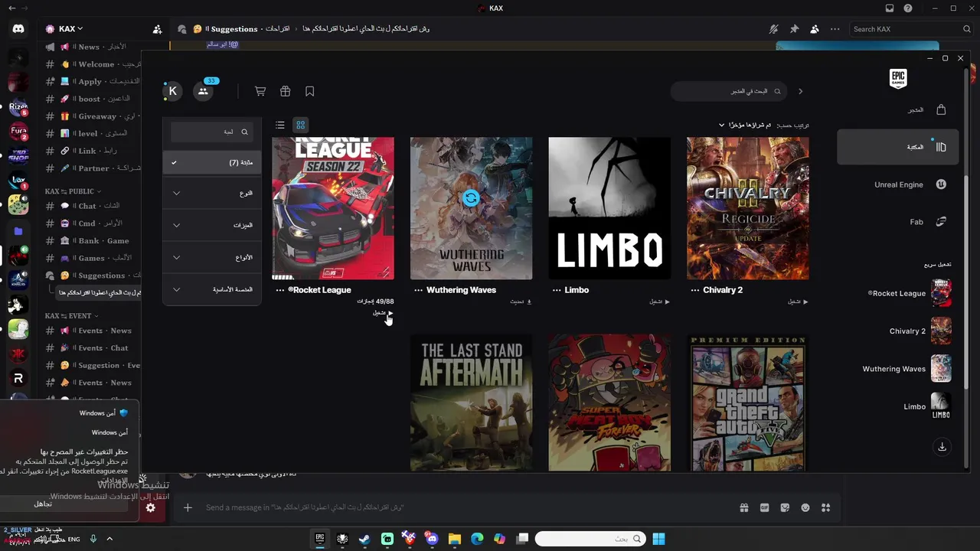Click the Epic store search field
Screen dimensions: 980x551
pyautogui.click(x=729, y=91)
